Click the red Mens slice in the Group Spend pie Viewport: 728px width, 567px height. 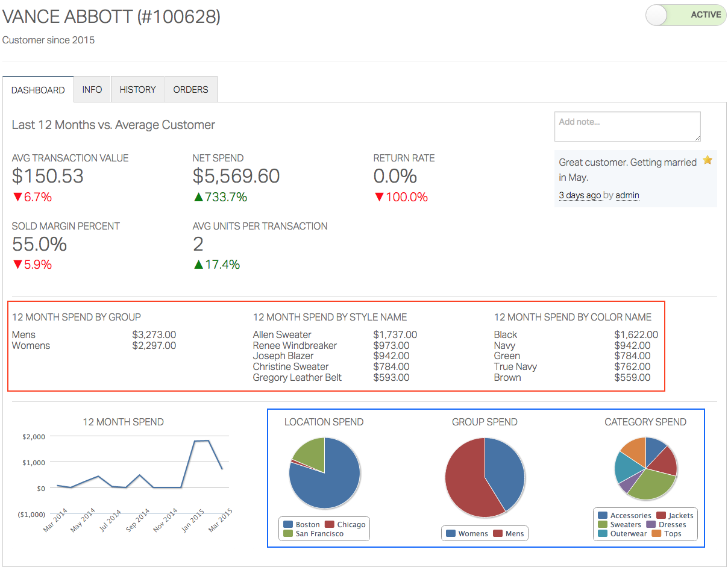coord(464,476)
